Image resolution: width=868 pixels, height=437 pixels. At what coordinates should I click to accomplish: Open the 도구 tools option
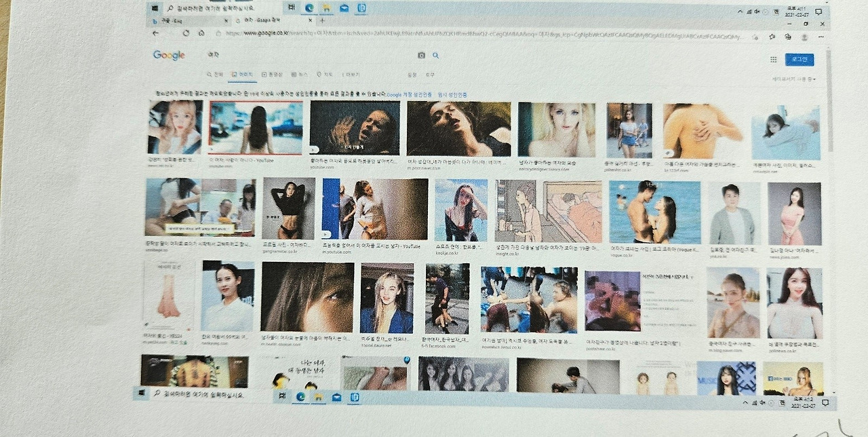[x=430, y=75]
